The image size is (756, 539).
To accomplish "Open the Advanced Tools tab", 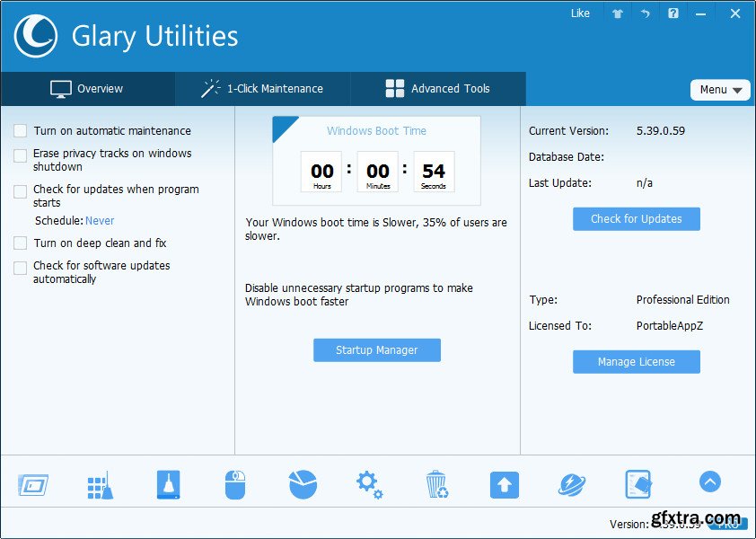I will (x=437, y=89).
